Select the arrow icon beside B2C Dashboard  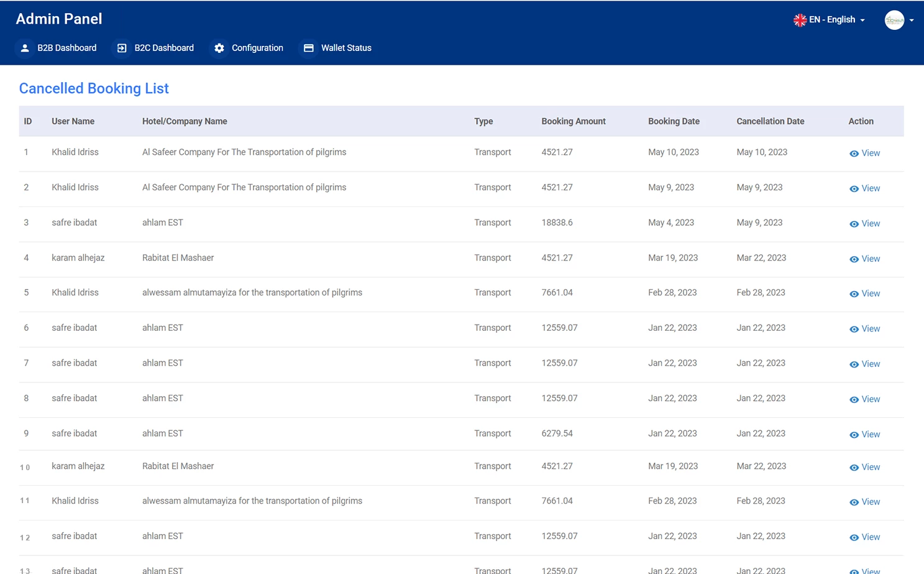[121, 48]
